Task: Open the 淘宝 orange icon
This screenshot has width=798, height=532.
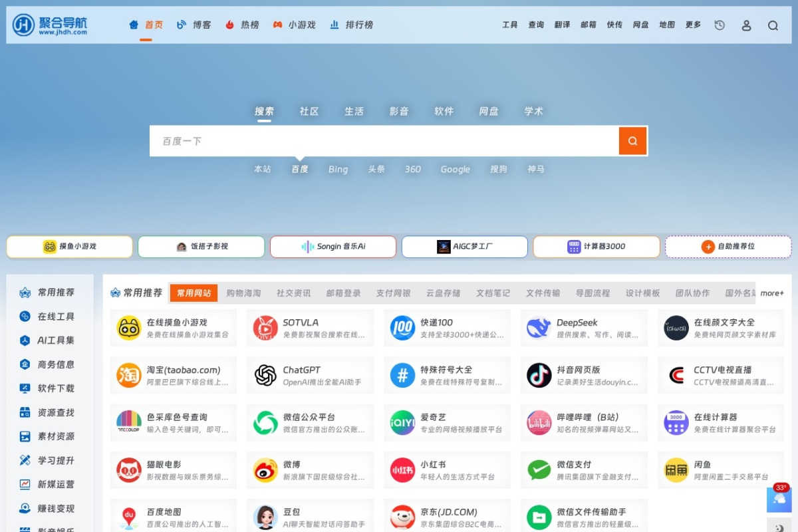Action: click(129, 375)
